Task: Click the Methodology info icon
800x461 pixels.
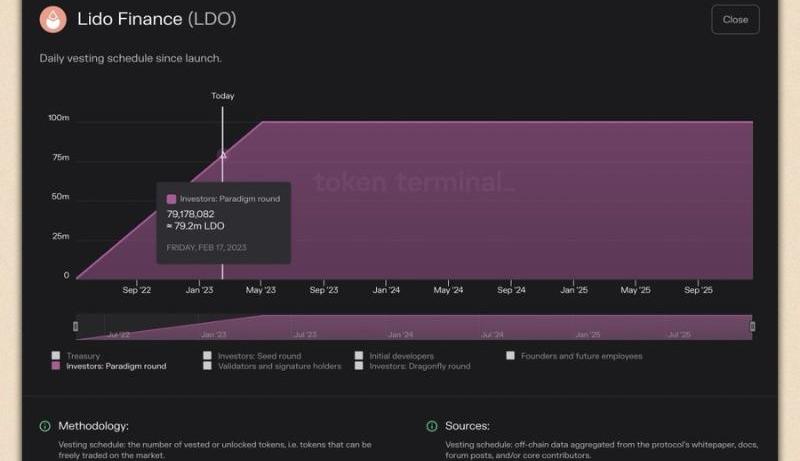Action: tap(45, 426)
